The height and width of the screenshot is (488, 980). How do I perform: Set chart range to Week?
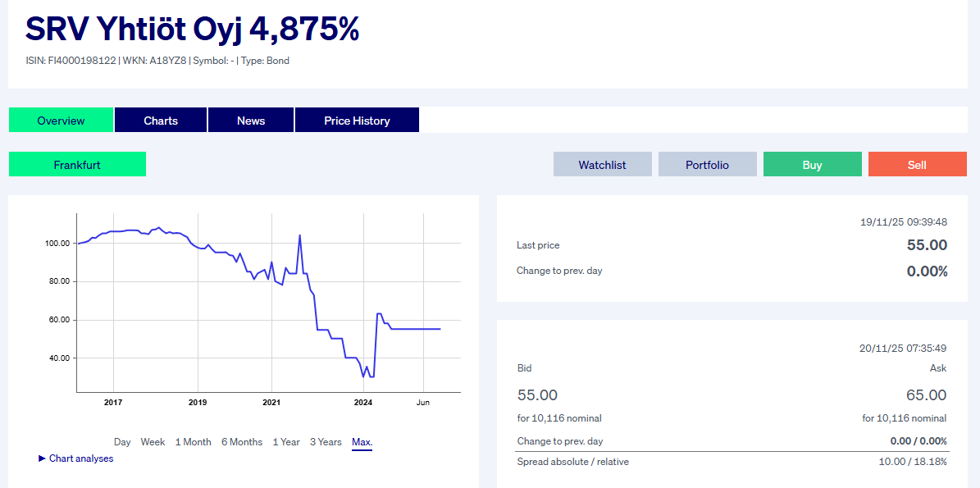click(x=153, y=442)
